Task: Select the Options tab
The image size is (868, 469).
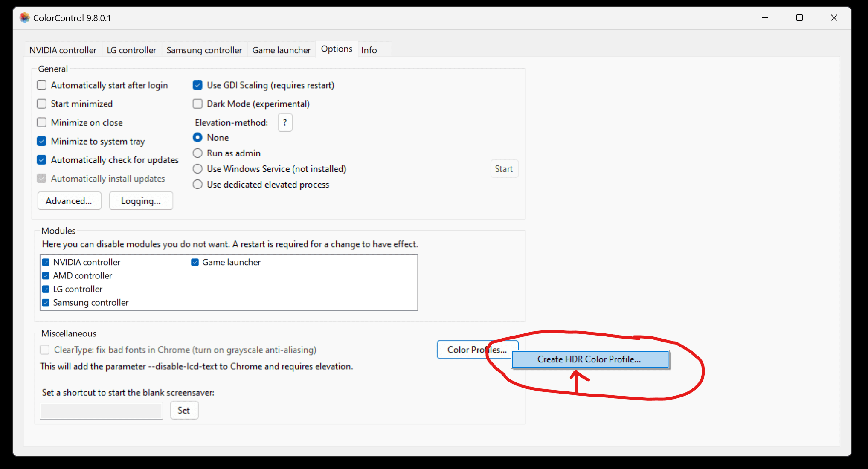Action: (x=337, y=49)
